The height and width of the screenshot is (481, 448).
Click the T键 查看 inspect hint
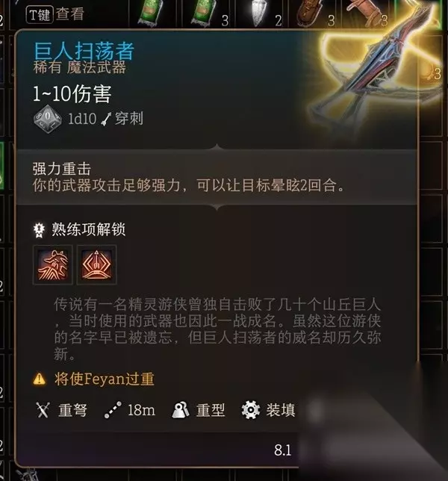pyautogui.click(x=55, y=14)
